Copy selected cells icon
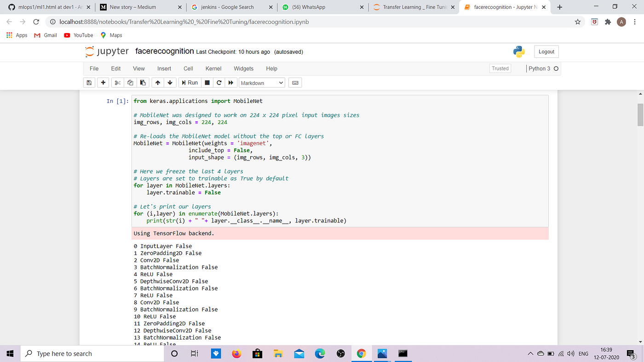The width and height of the screenshot is (644, 362). tap(130, 83)
